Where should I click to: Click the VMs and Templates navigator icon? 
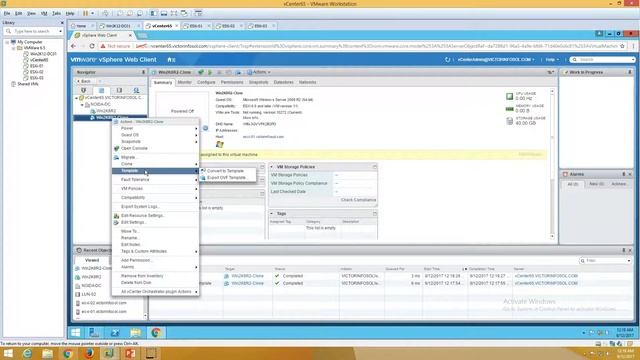101,90
